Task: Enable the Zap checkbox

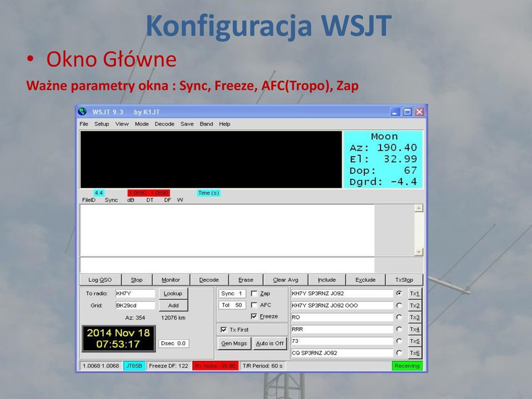Action: pyautogui.click(x=254, y=293)
